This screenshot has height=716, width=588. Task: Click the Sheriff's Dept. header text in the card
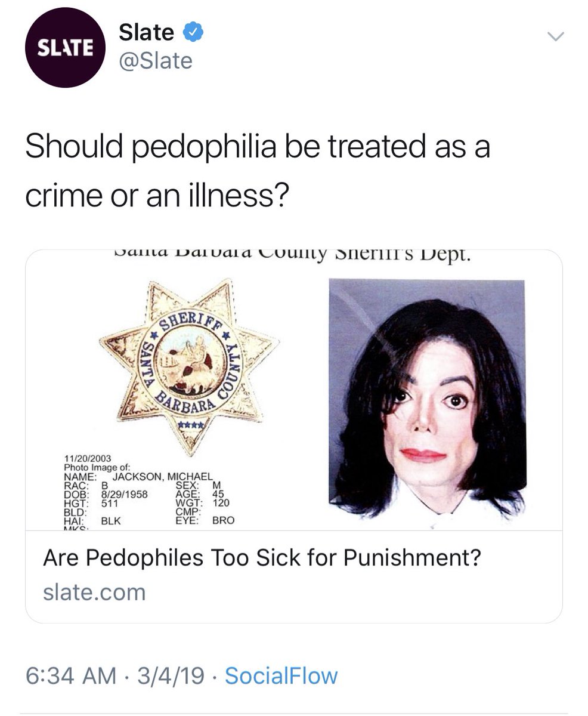click(292, 256)
